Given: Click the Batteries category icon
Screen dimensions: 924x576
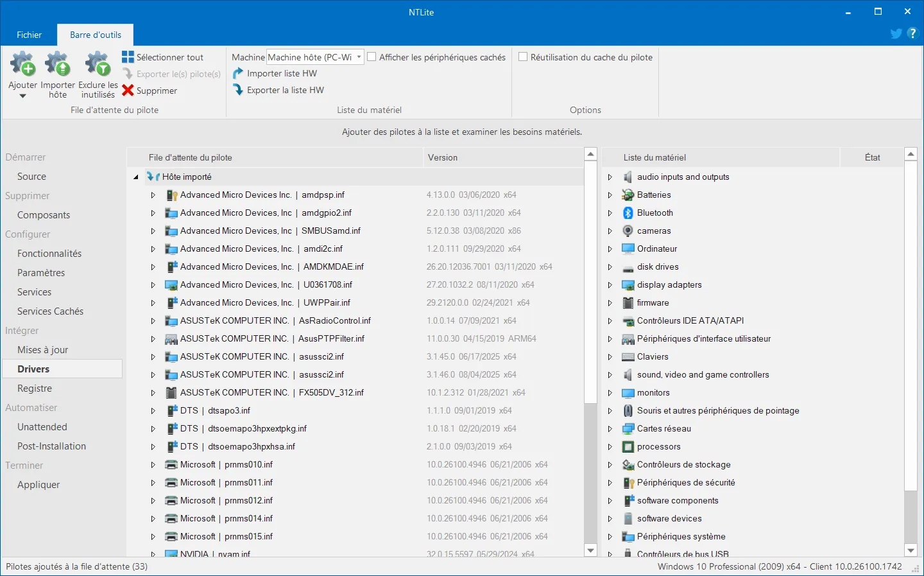Looking at the screenshot, I should click(628, 195).
